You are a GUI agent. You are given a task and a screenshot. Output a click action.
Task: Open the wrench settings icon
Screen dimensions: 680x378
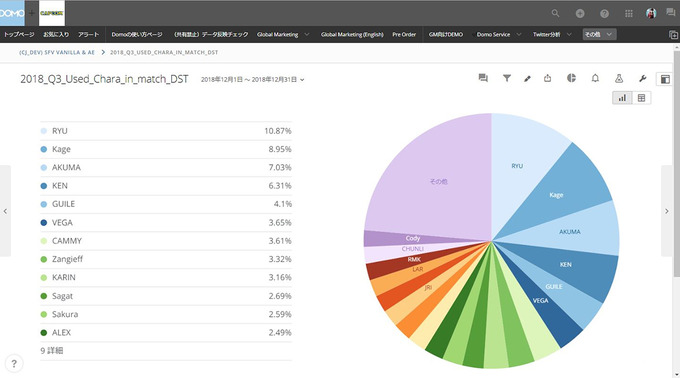(x=642, y=78)
